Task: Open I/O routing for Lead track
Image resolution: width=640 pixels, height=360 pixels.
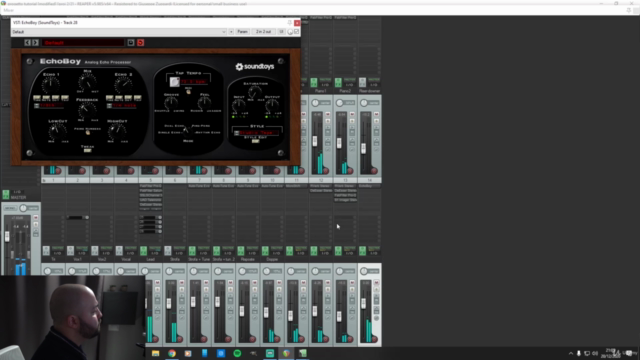Action: 155,253
